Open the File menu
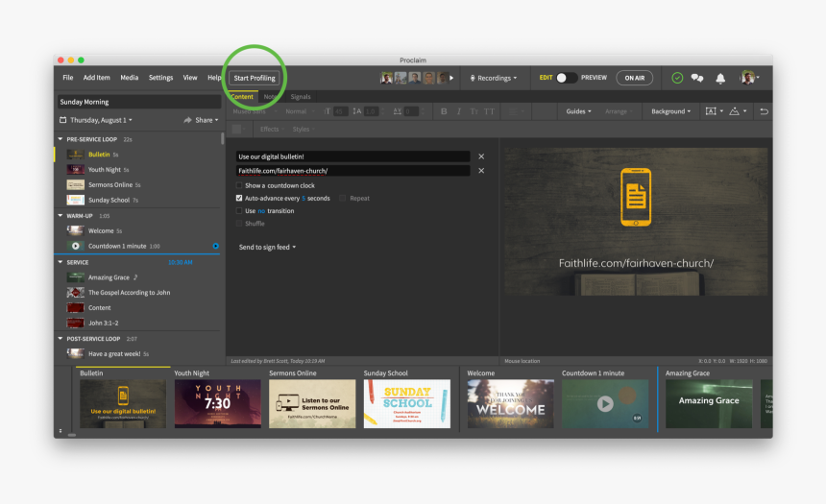Screen dimensions: 826x504 tap(68, 78)
